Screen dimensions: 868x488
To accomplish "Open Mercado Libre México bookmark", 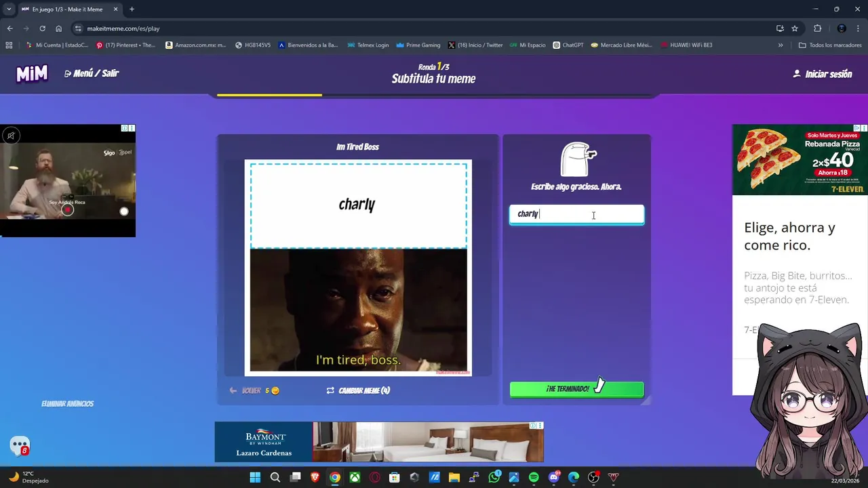I will (x=621, y=45).
